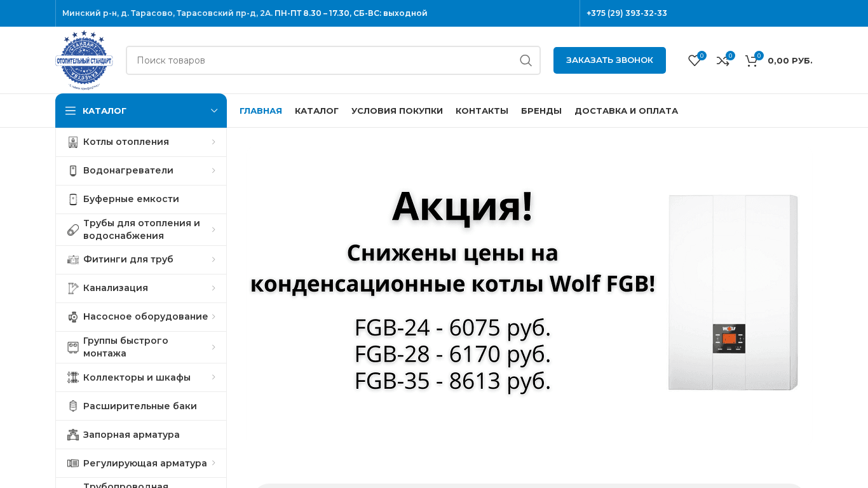Image resolution: width=868 pixels, height=488 pixels.
Task: Open Доставка и оплата page
Action: coord(626,111)
